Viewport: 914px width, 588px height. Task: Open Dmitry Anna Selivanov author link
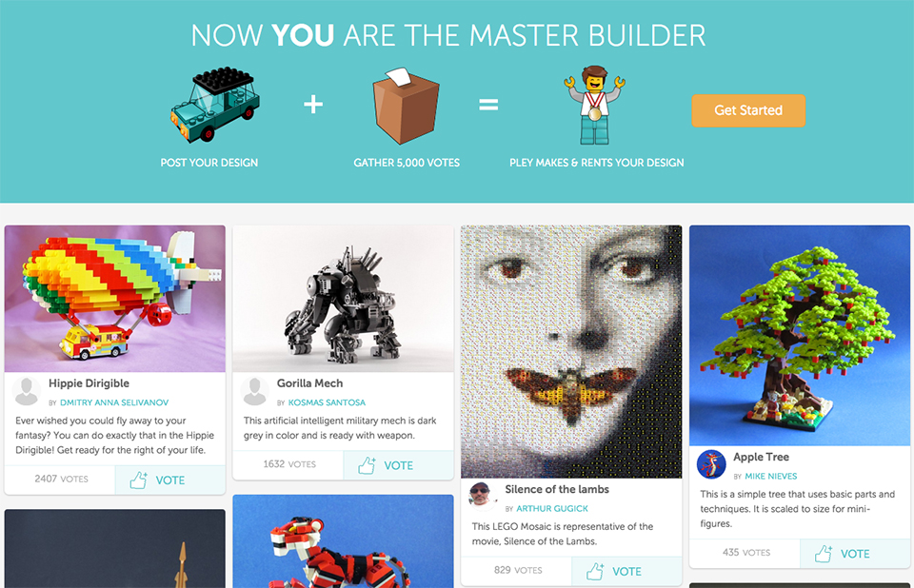tap(114, 402)
